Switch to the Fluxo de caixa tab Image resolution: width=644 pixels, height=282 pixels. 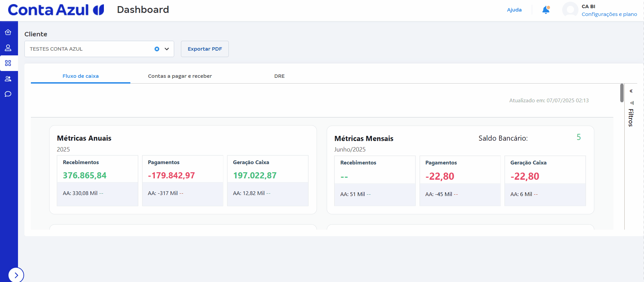point(80,76)
